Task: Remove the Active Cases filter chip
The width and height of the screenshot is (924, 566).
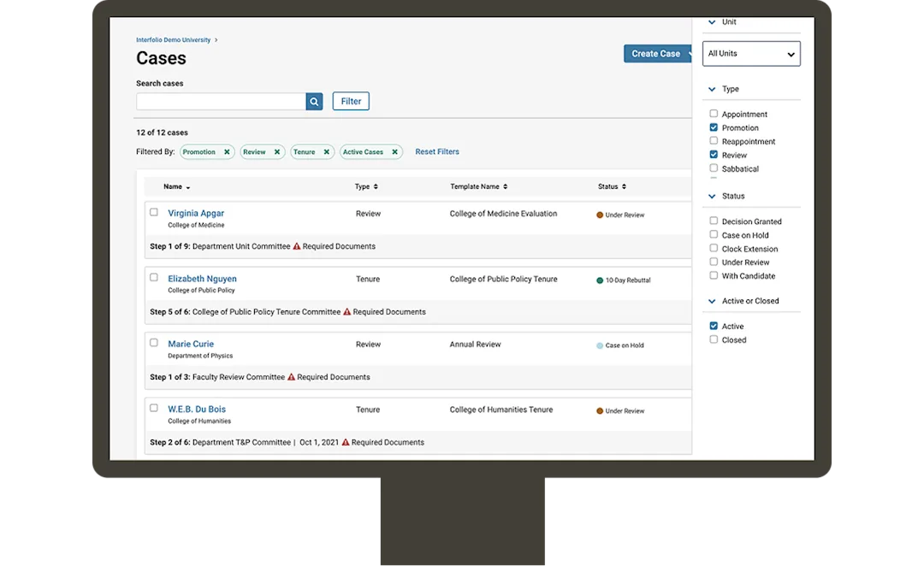Action: (x=394, y=152)
